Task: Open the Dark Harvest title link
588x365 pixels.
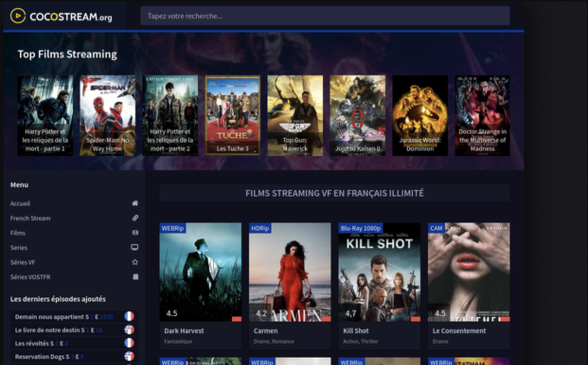Action: click(x=184, y=331)
